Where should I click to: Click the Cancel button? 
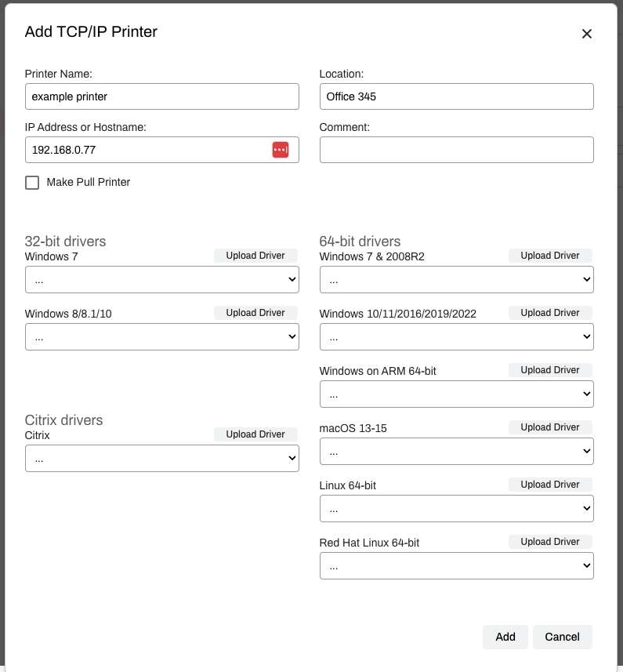click(x=562, y=637)
